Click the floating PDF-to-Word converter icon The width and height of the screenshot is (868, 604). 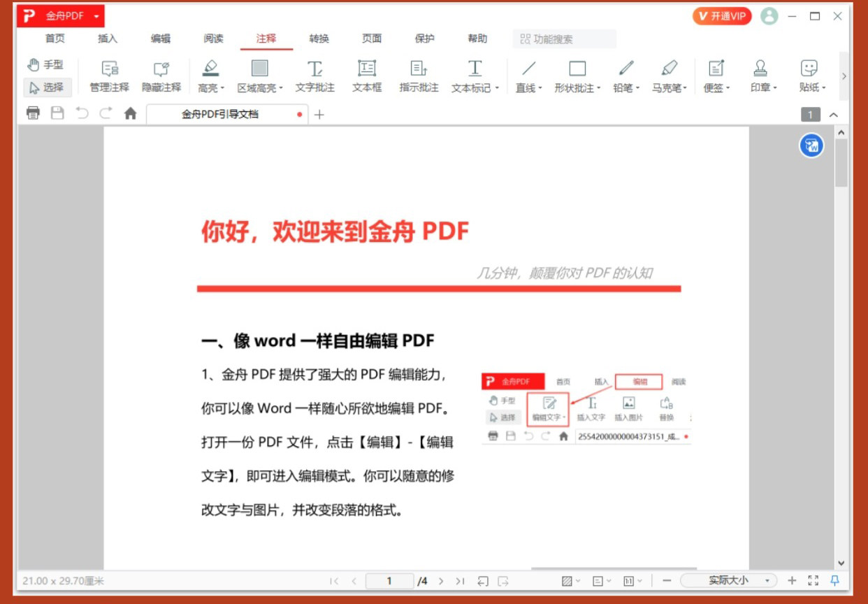pos(811,145)
